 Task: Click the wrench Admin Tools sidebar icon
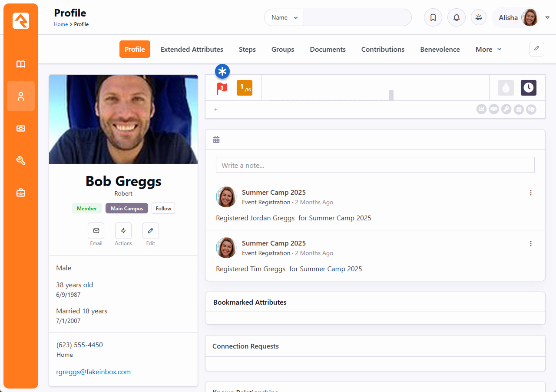point(21,160)
